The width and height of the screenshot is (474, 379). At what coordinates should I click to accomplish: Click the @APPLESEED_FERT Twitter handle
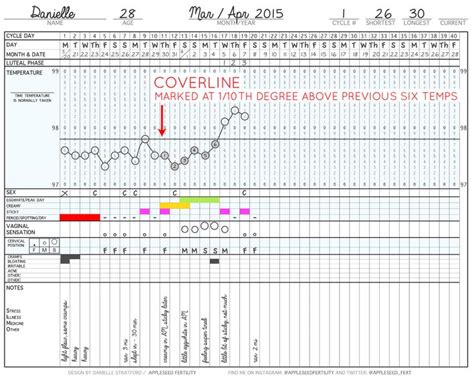[389, 372]
